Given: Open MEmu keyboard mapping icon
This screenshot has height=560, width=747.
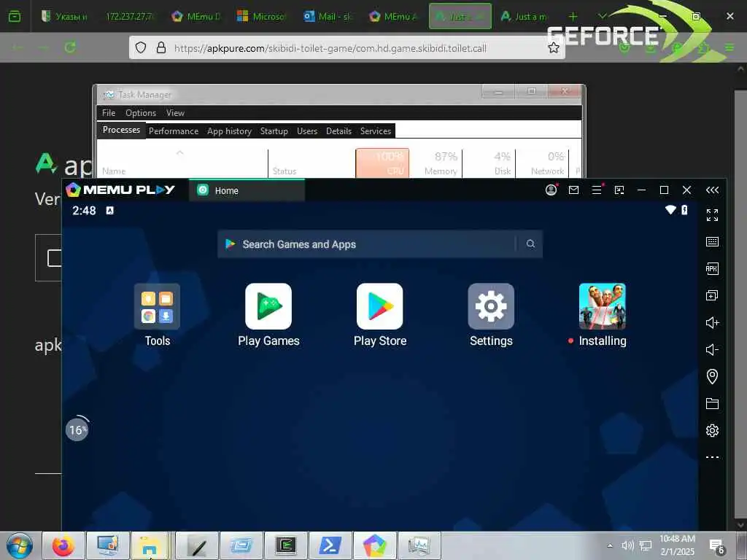Looking at the screenshot, I should [x=712, y=242].
